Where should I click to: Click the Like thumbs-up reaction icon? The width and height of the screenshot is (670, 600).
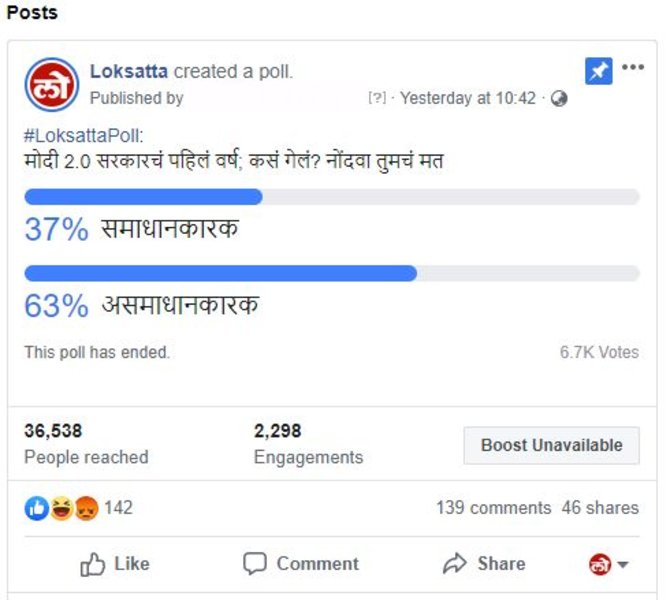[37, 508]
